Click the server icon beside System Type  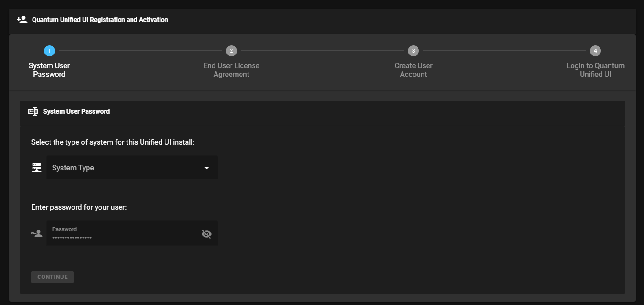(37, 168)
